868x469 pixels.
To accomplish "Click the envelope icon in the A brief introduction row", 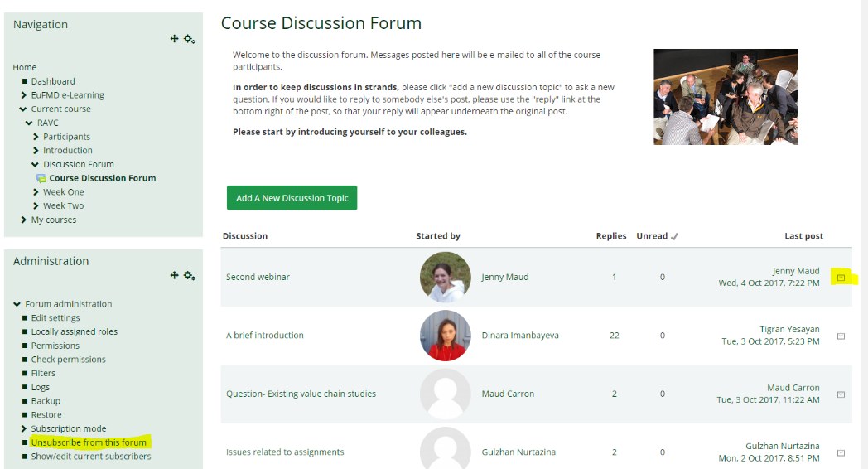I will 841,336.
